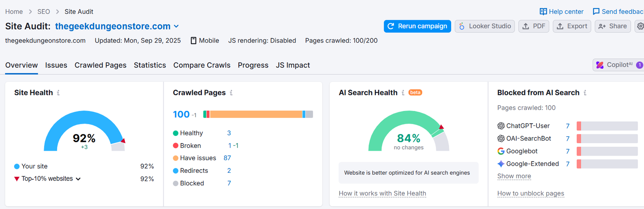
Task: Click the thegeekdungeonstore.com site title link
Action: click(113, 27)
